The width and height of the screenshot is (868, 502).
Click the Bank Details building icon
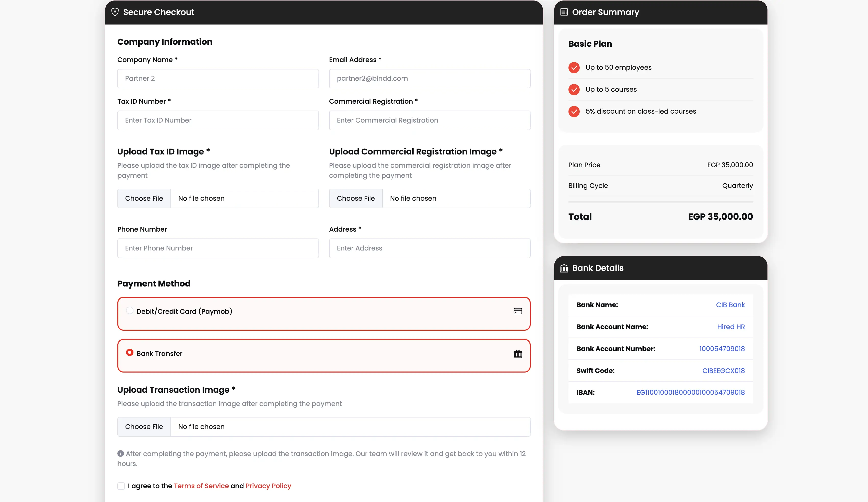tap(564, 268)
